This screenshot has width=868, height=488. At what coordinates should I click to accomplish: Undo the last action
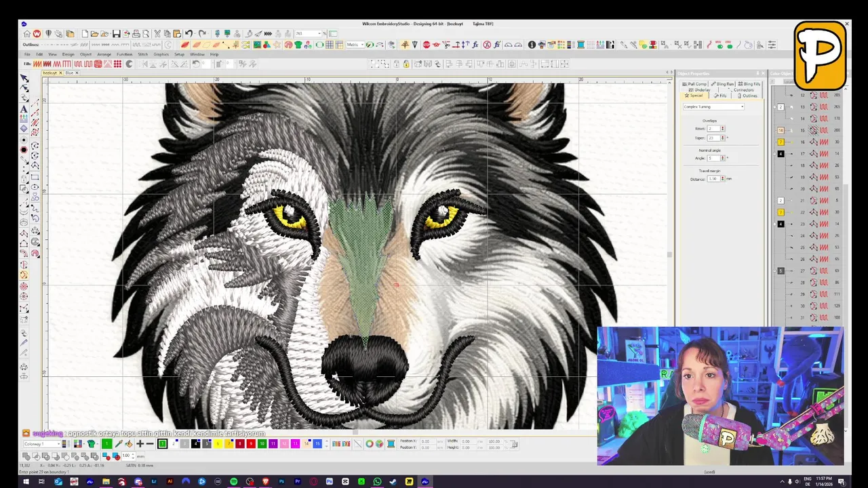point(189,34)
